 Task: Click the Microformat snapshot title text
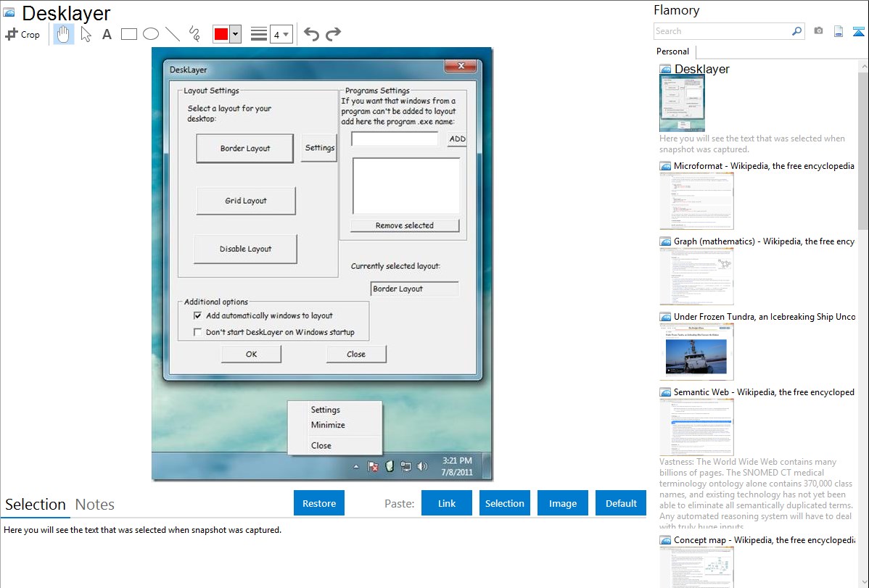[x=765, y=166]
